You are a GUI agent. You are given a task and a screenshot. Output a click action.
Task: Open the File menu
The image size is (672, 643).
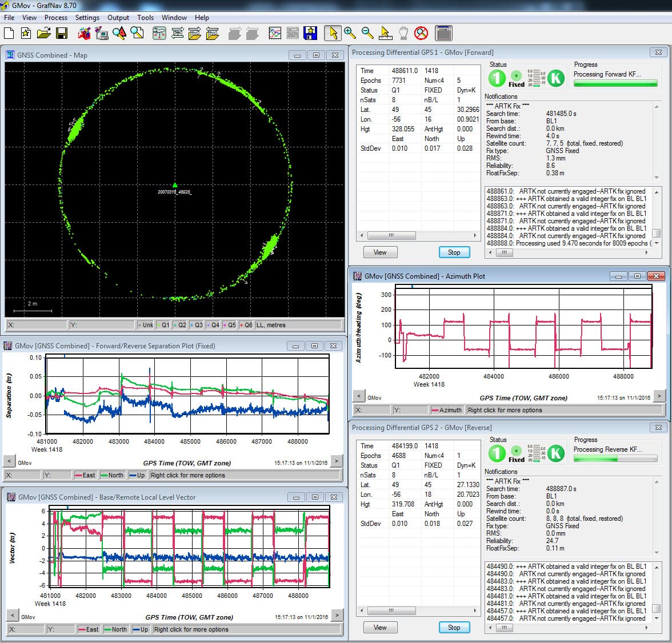pos(9,18)
